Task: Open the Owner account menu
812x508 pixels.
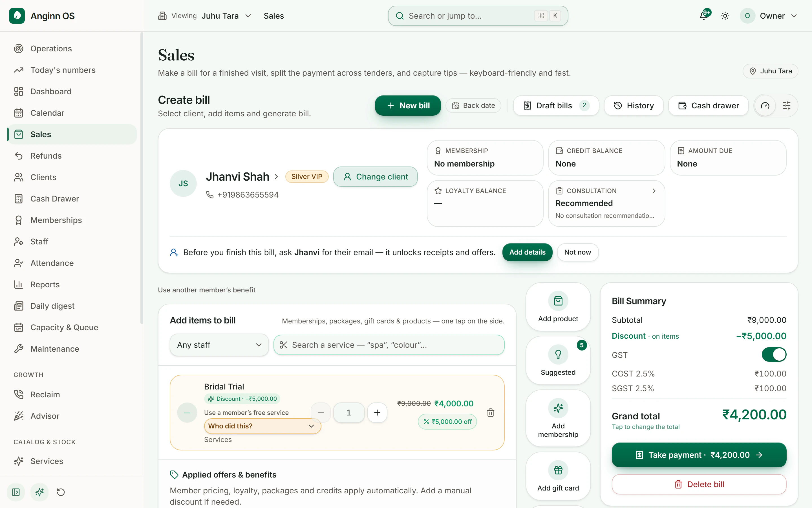Action: click(768, 16)
